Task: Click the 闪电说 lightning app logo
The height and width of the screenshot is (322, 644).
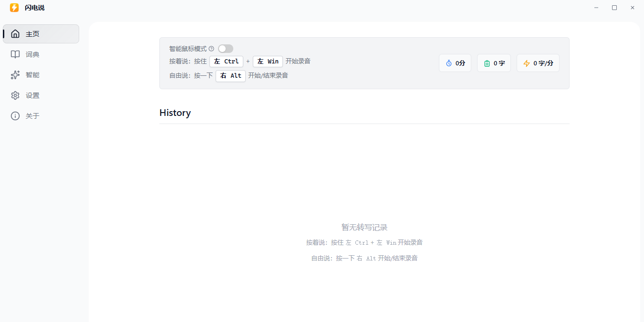Action: (14, 8)
